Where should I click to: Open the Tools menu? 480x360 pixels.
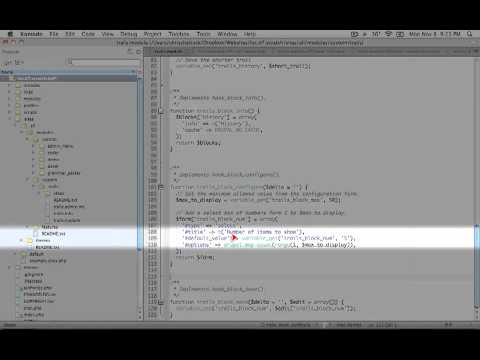pyautogui.click(x=203, y=34)
